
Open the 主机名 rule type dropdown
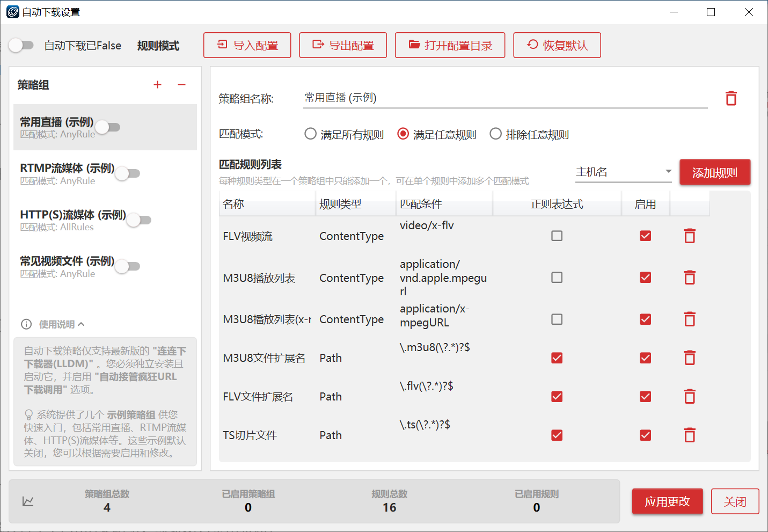[623, 172]
